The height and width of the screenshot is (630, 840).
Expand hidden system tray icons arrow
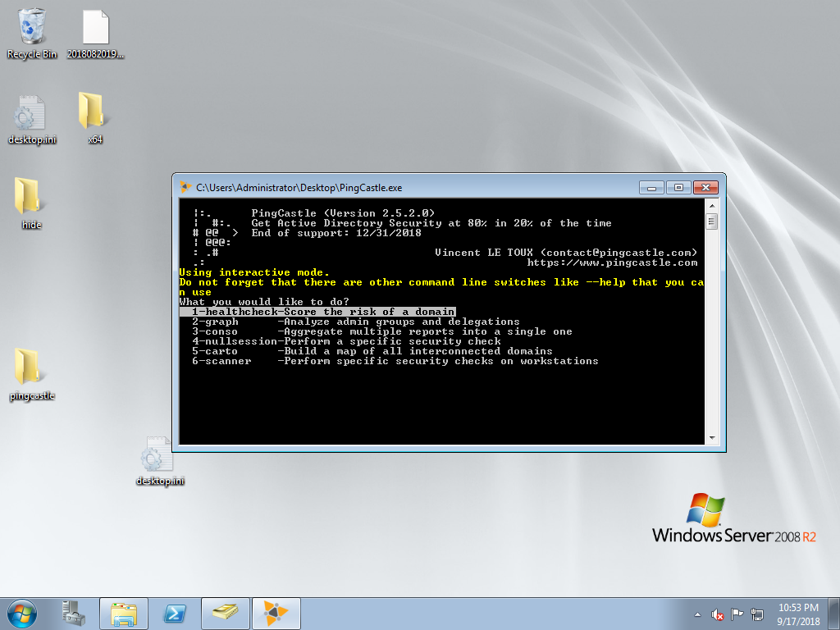coord(698,614)
